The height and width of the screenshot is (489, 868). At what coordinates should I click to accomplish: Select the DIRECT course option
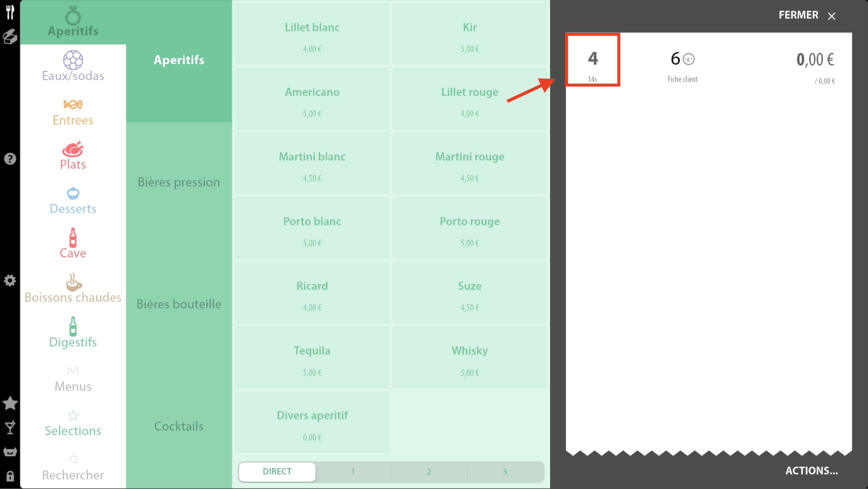point(277,471)
